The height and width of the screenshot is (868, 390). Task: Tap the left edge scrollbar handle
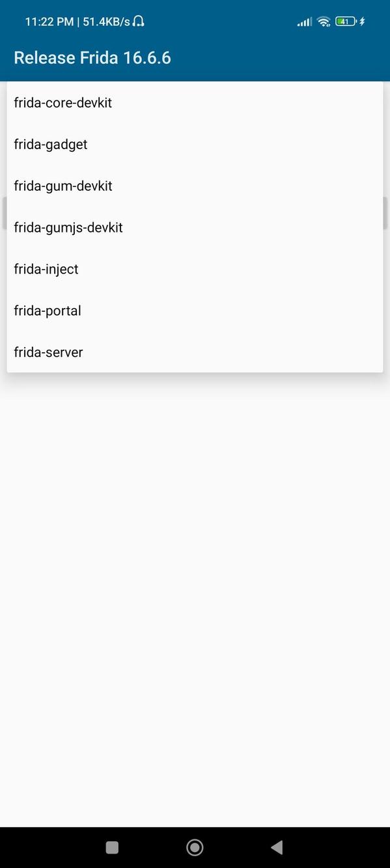[3, 212]
